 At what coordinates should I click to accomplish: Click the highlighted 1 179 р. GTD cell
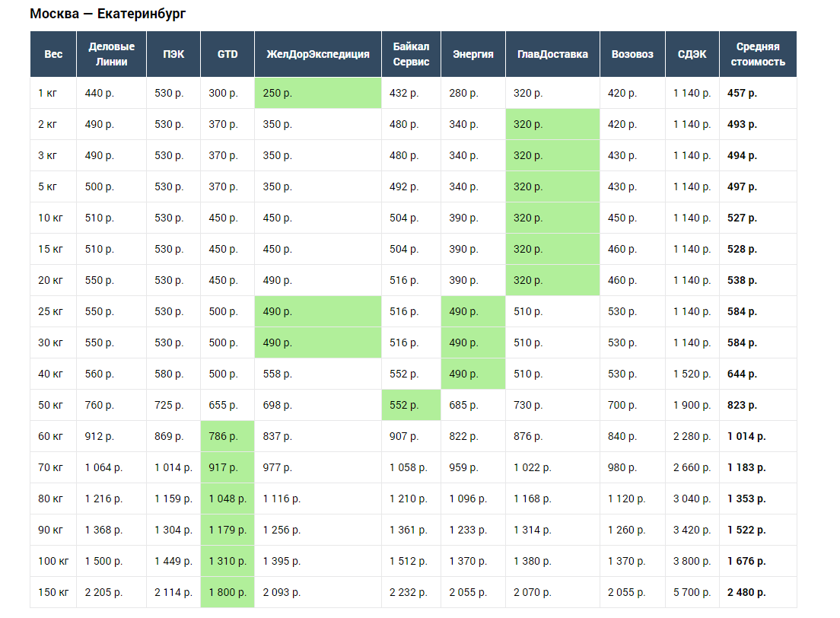(x=228, y=530)
